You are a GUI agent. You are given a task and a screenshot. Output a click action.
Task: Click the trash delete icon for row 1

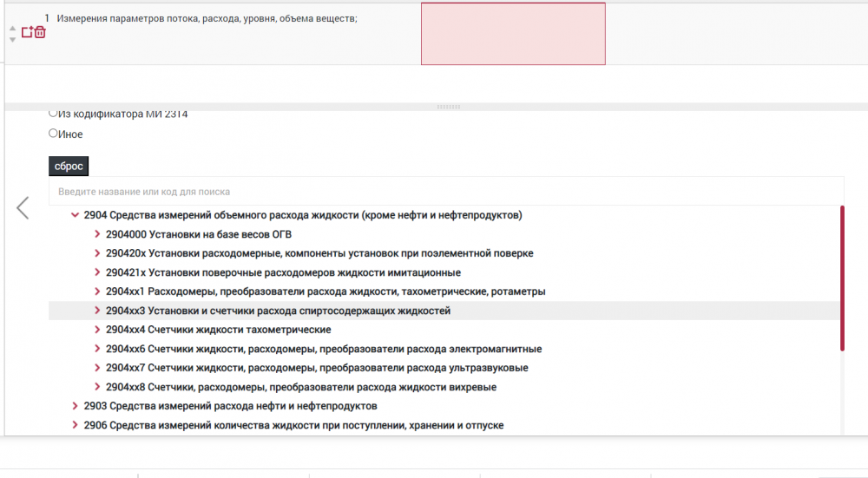pyautogui.click(x=40, y=32)
